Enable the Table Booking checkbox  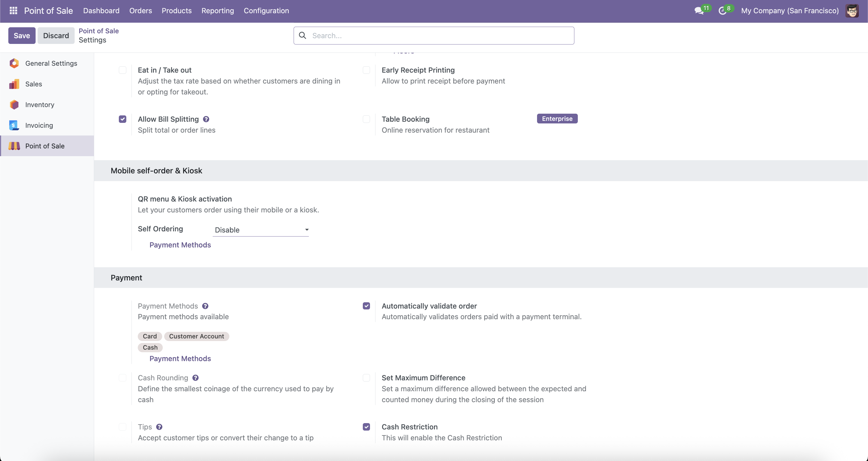click(366, 119)
